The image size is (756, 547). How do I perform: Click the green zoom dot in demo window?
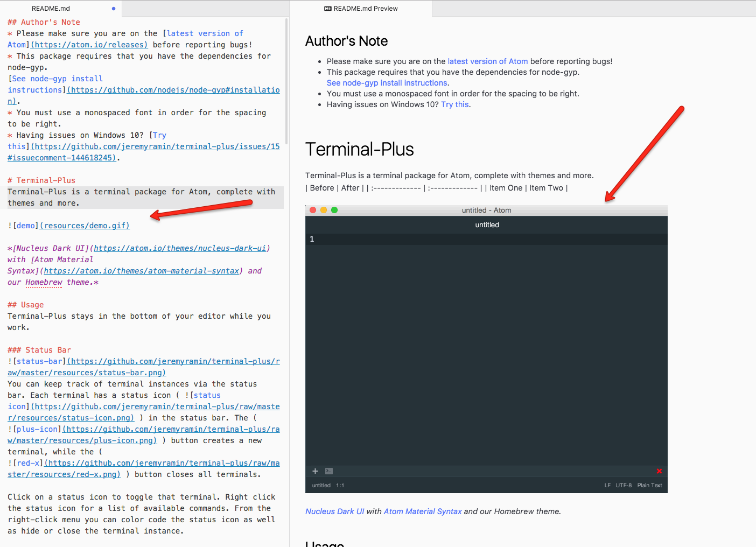click(334, 210)
